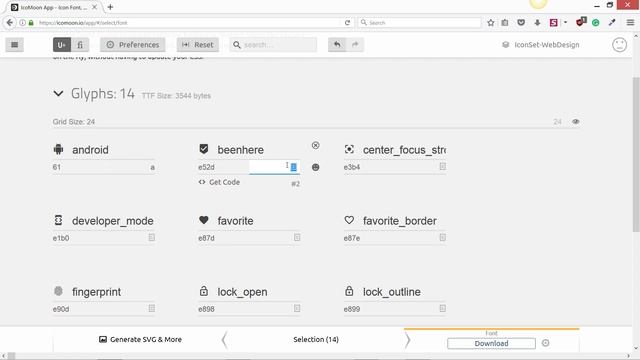Click the face icon beside beenhere

point(316,167)
